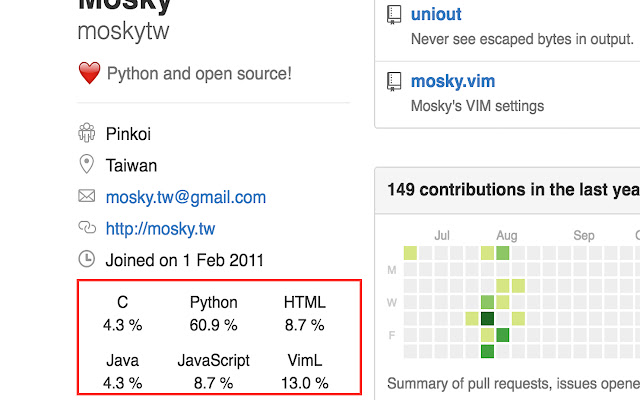
Task: Click the mosky.tw@gmail.com email link
Action: (x=186, y=198)
